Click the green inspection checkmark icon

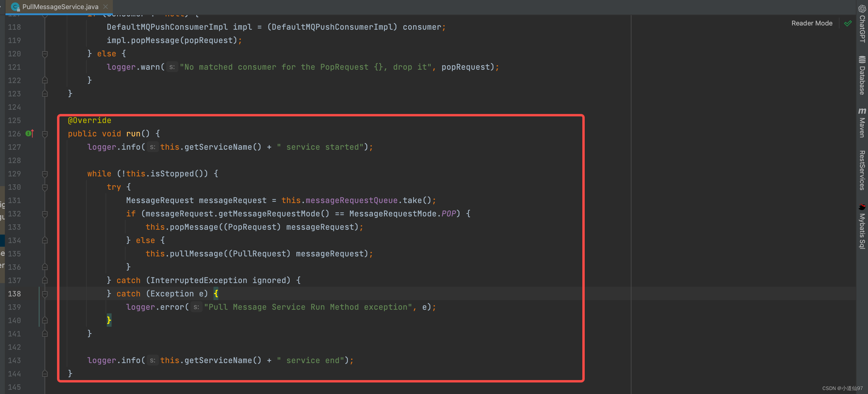848,23
